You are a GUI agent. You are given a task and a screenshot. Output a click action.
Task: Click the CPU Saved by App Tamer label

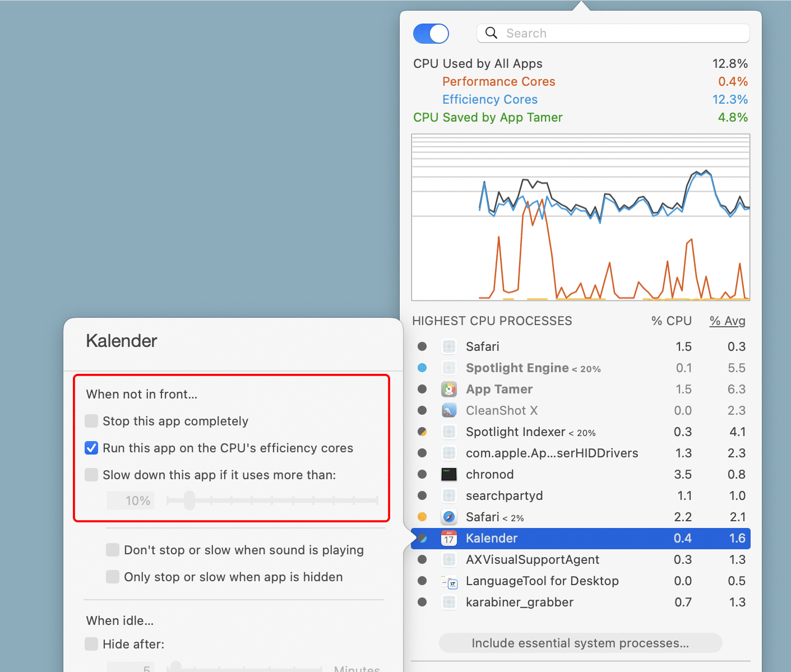pyautogui.click(x=488, y=117)
